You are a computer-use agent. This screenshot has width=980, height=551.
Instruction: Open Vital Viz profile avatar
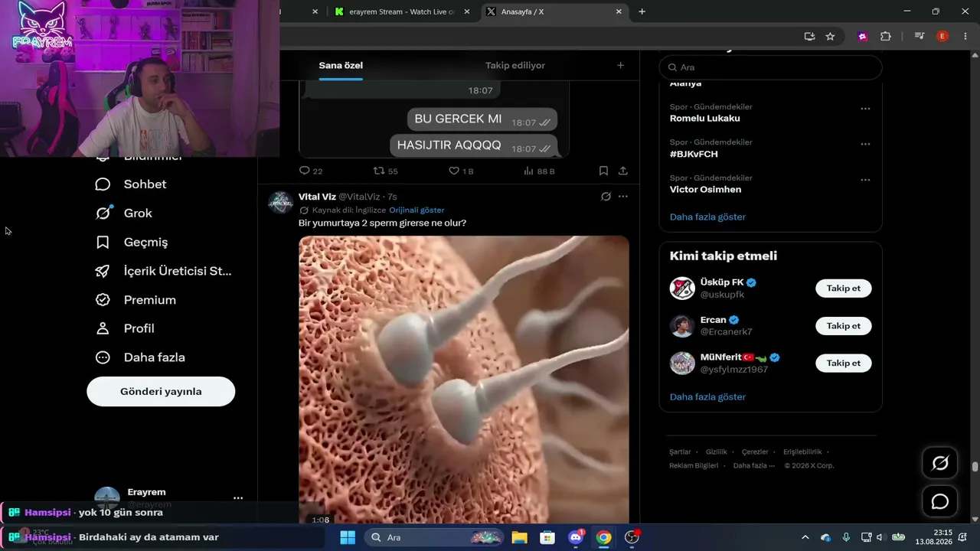[281, 202]
